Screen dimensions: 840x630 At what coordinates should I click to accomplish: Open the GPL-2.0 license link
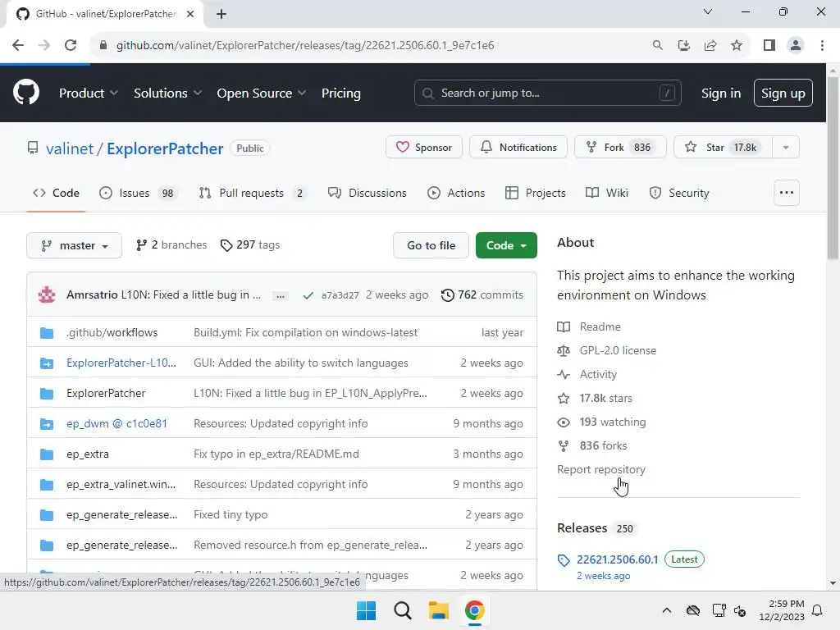pyautogui.click(x=618, y=350)
